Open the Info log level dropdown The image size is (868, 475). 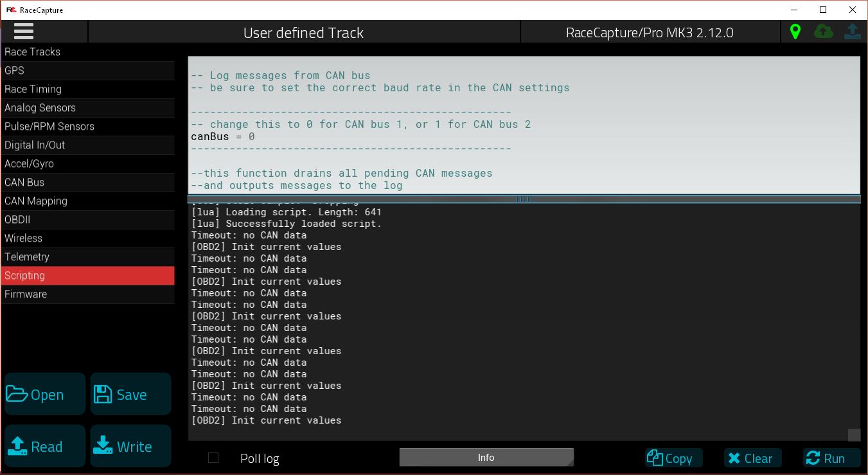(x=486, y=458)
